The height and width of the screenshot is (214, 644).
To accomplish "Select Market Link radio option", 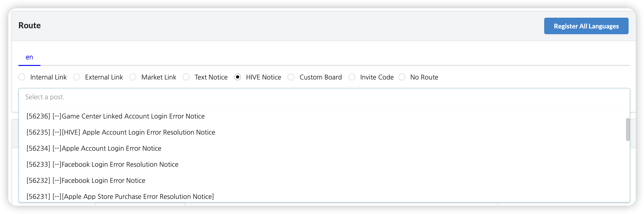I will [x=133, y=77].
